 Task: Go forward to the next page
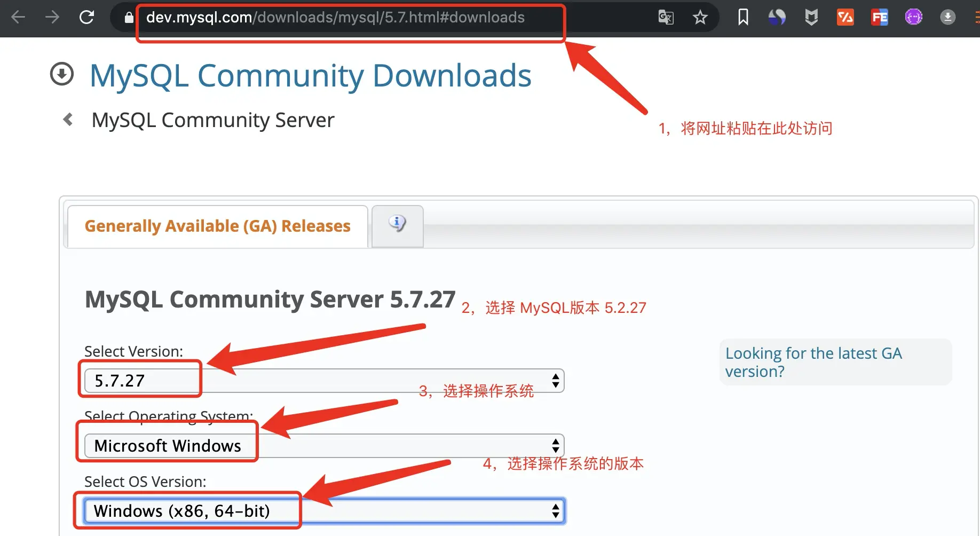(52, 18)
